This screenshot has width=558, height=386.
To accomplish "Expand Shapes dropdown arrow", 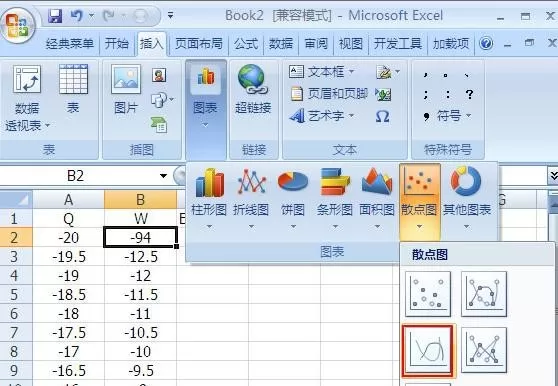I will coord(172,100).
